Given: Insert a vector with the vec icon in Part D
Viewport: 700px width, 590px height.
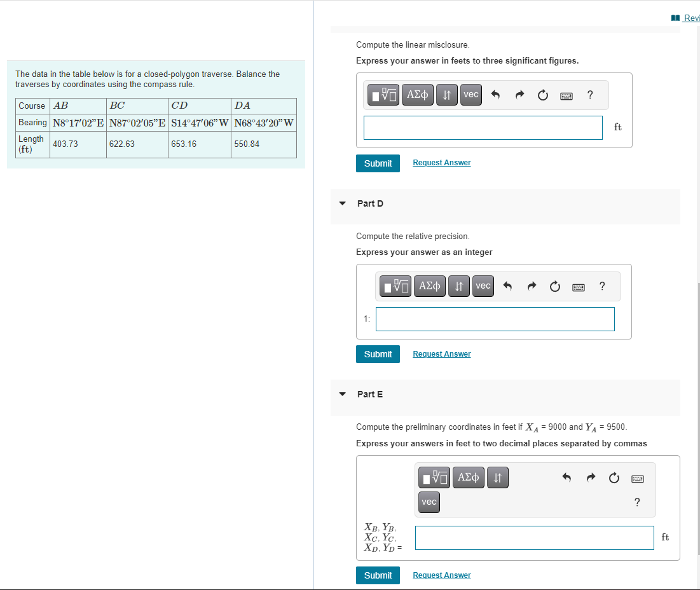Looking at the screenshot, I should [x=483, y=286].
